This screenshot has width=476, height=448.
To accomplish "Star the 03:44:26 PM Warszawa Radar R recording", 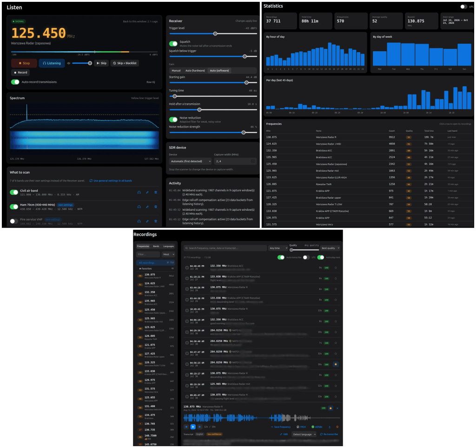I will click(336, 289).
